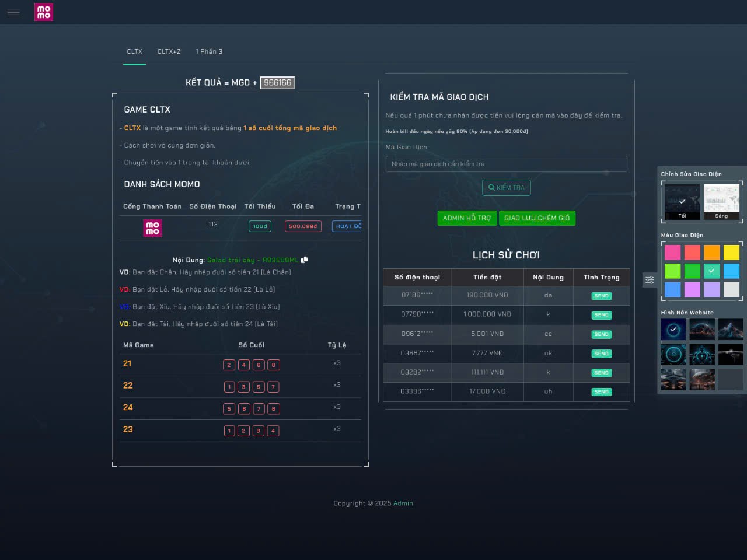This screenshot has height=560, width=747.
Task: Select the dark planet website background
Action: 702,330
